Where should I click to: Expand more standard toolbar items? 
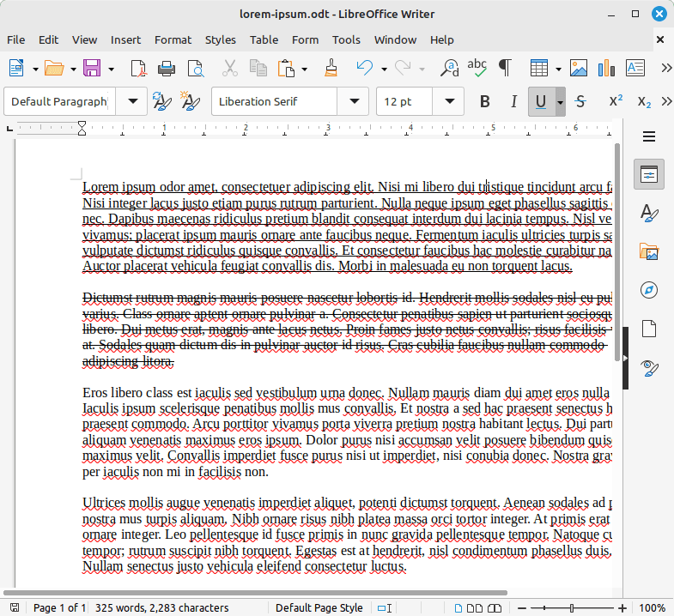665,69
